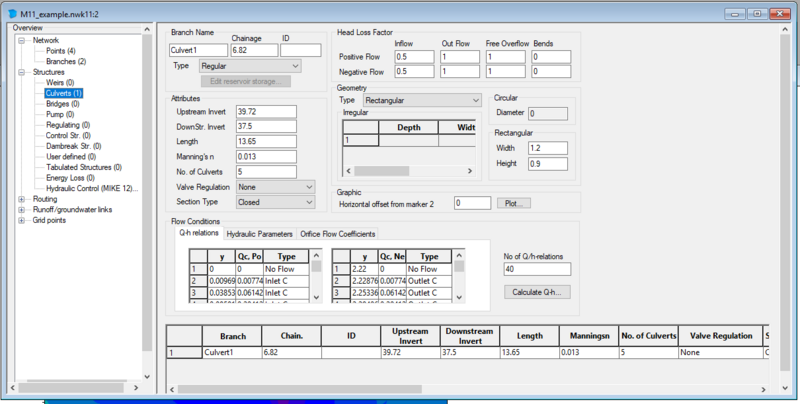Click the Length input field
800x404 pixels.
click(266, 142)
